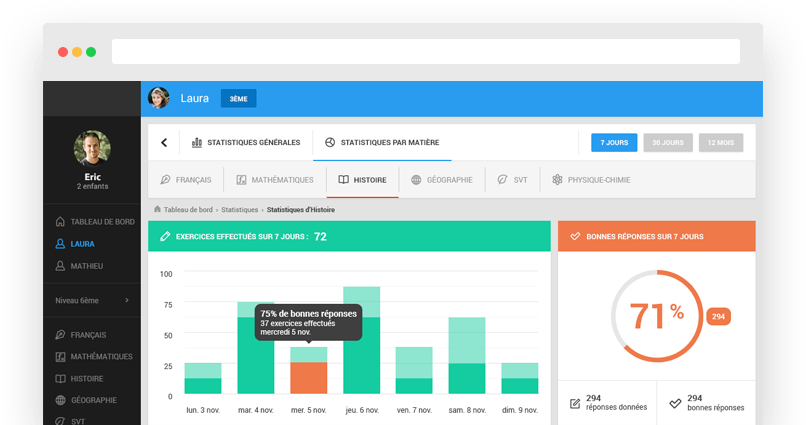
Task: Click Laura's profile avatar in header
Action: (159, 98)
